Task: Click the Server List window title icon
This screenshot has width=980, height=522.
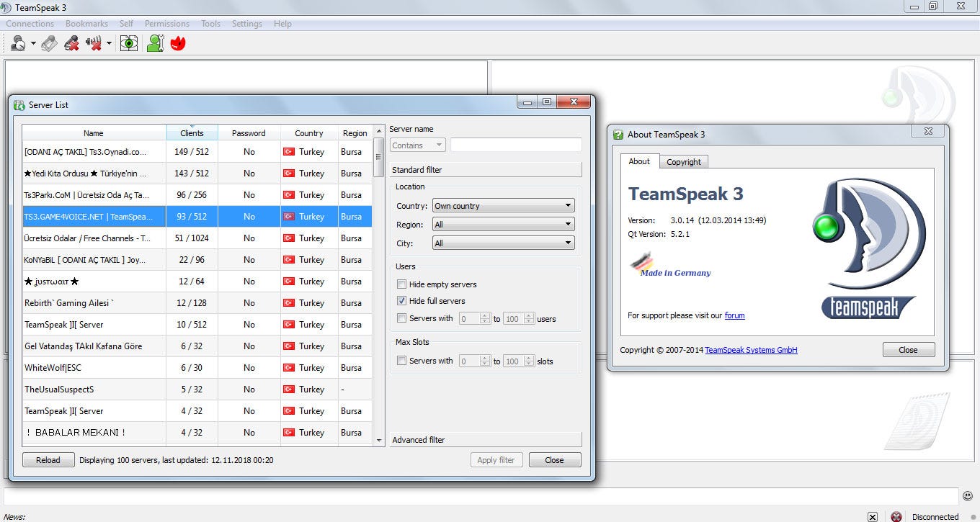Action: tap(19, 105)
